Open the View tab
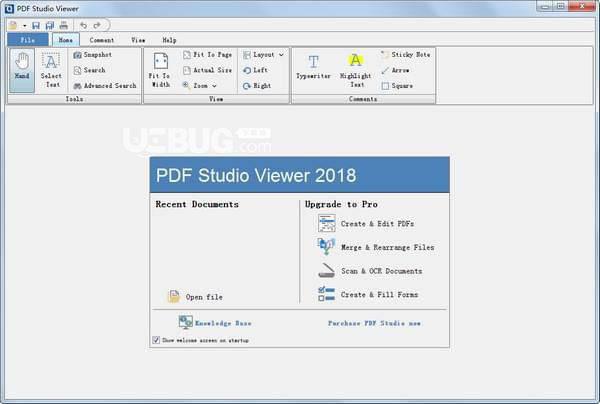The image size is (600, 404). (138, 40)
